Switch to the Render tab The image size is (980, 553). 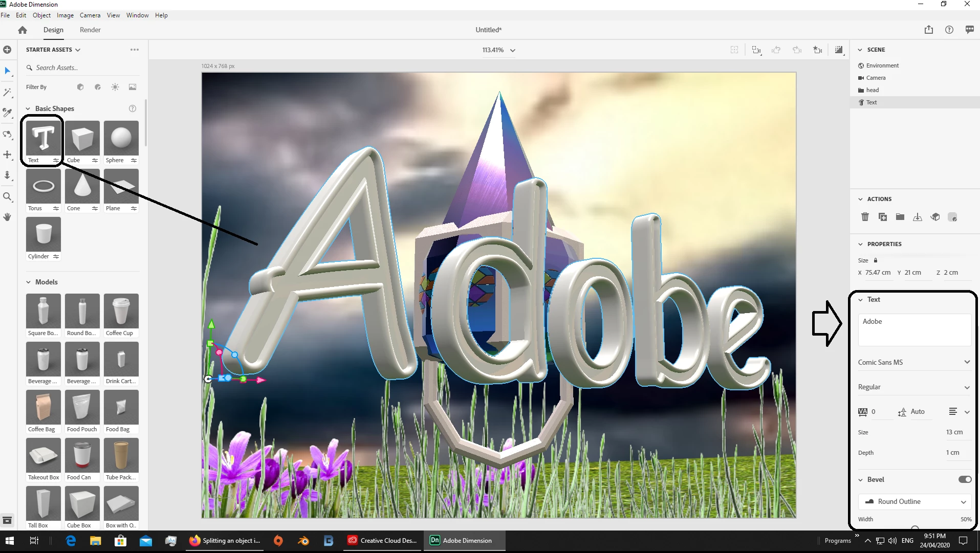pyautogui.click(x=90, y=30)
